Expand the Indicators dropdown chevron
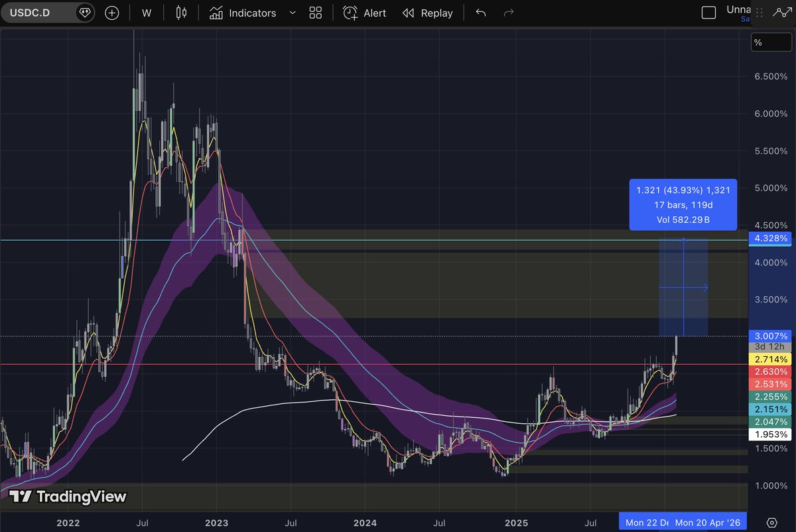796x532 pixels. point(292,13)
